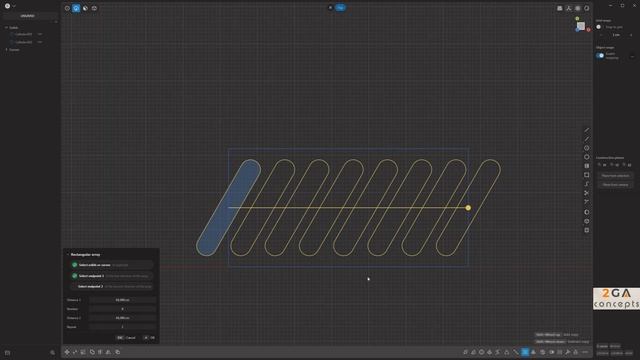Image resolution: width=640 pixels, height=360 pixels.
Task: Expand object snaps options chevron
Action: pos(632,56)
